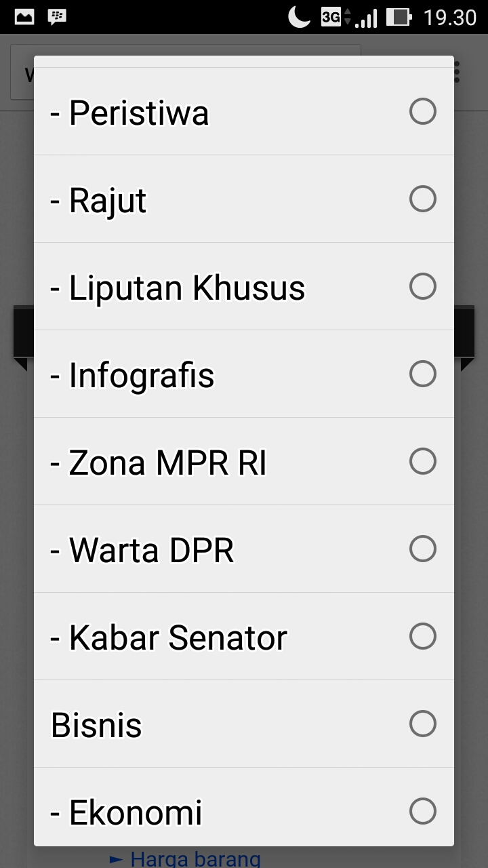Choose the Liputan Khusus radio option
Image resolution: width=488 pixels, height=868 pixels.
tap(422, 286)
